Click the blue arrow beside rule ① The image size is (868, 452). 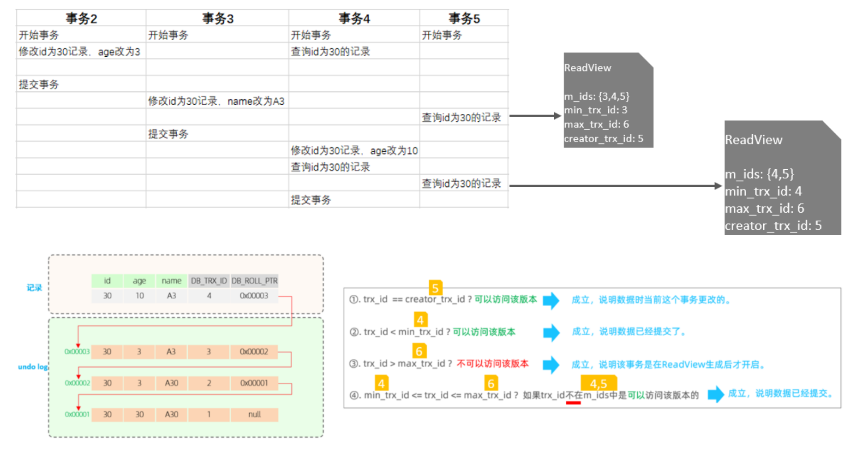coord(551,300)
